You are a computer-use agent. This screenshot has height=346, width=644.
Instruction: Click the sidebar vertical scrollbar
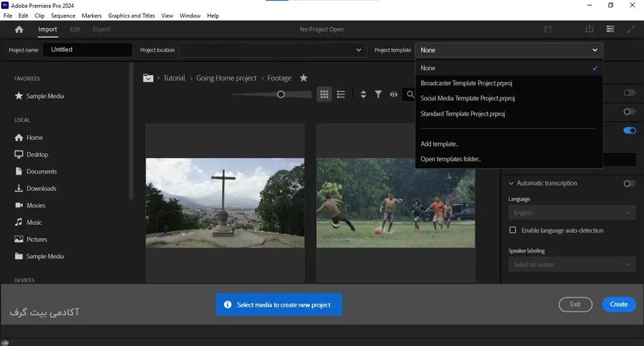click(131, 131)
